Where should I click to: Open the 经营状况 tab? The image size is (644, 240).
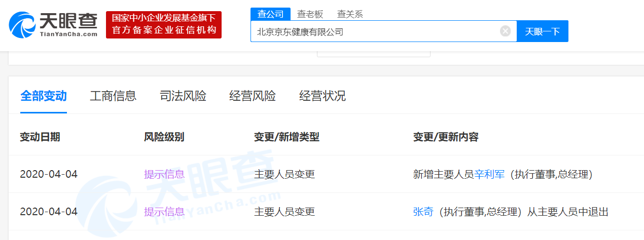coord(323,96)
